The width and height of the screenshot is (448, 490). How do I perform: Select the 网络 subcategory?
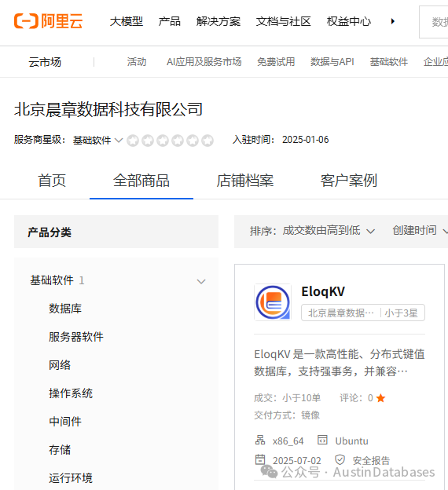[60, 365]
